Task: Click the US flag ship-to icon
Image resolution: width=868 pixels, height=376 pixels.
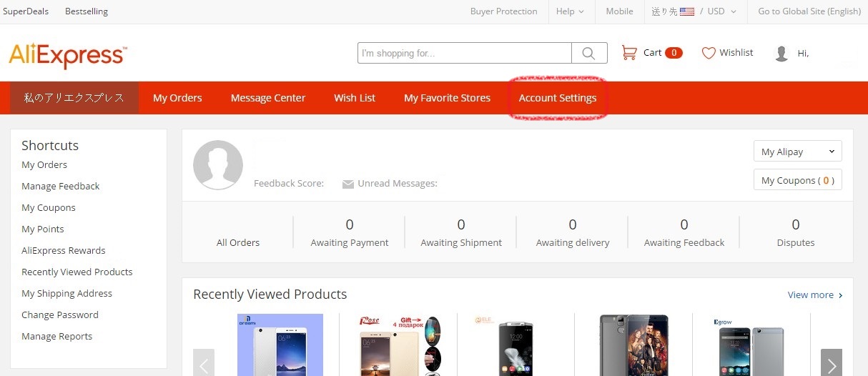Action: (x=687, y=11)
